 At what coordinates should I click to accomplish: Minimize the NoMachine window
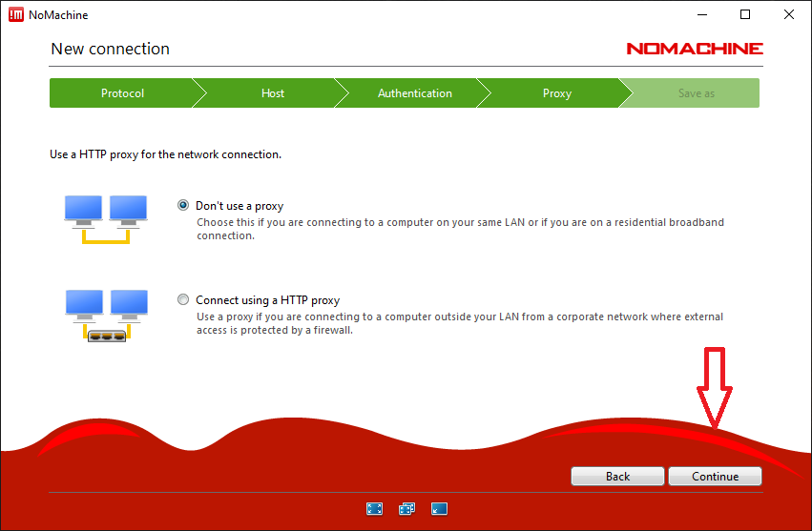pos(702,14)
